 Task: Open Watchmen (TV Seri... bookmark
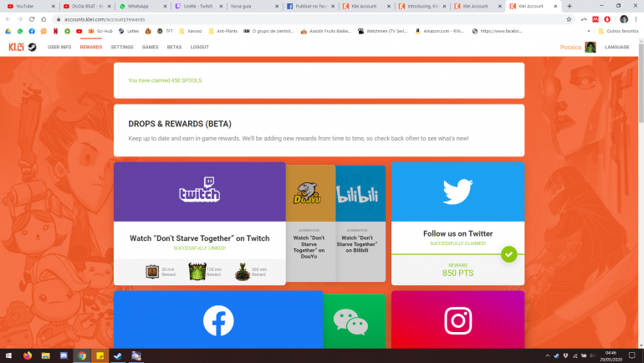pos(382,31)
